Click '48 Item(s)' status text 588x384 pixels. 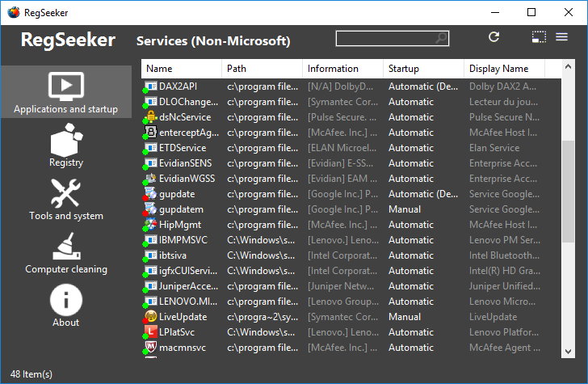(x=31, y=374)
